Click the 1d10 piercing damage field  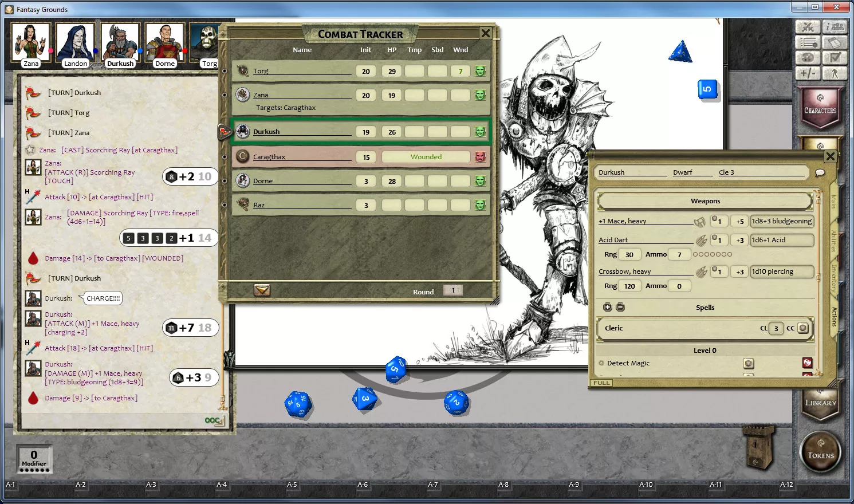782,271
